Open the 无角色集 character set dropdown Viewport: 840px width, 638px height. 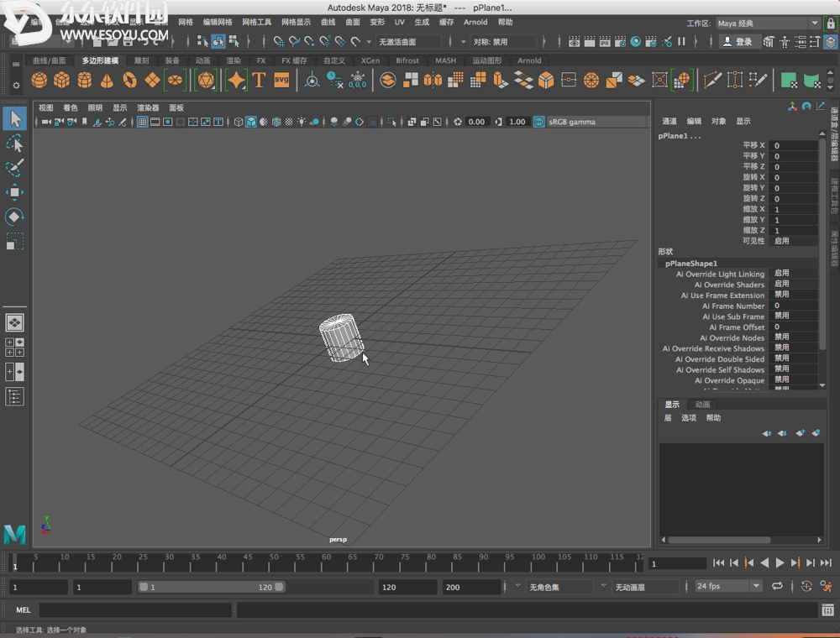(x=559, y=587)
